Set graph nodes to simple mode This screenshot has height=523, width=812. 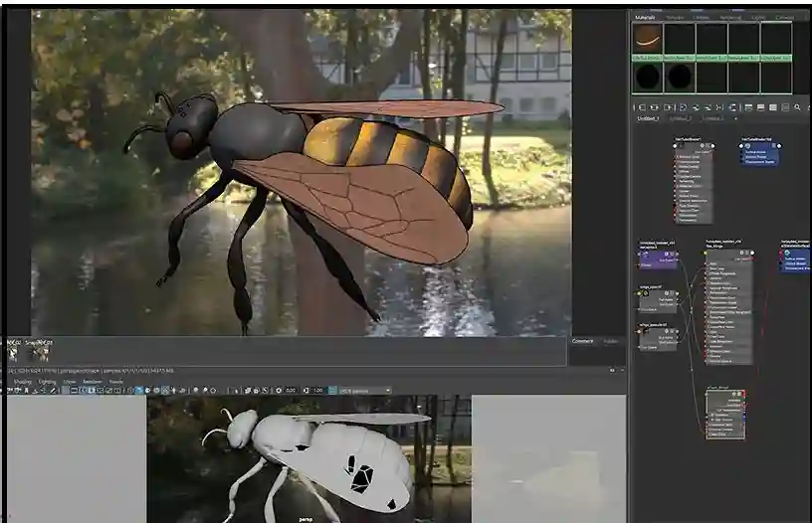tap(748, 107)
